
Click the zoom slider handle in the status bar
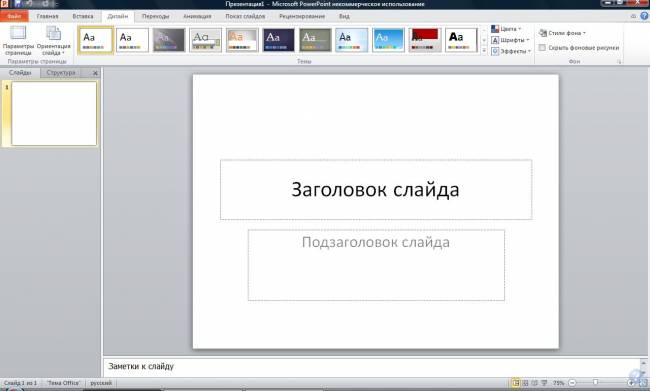click(x=595, y=383)
